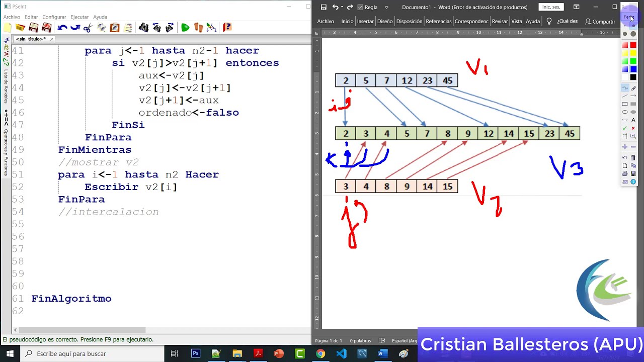The image size is (644, 362).
Task: Pick the bright green swatch in the annotation palette
Action: (x=633, y=61)
